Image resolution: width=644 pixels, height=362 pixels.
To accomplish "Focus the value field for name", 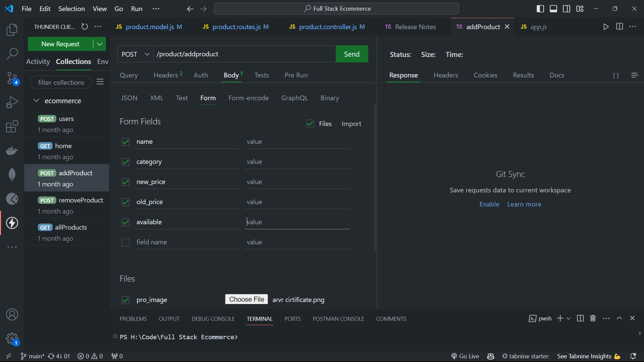I will point(297,142).
